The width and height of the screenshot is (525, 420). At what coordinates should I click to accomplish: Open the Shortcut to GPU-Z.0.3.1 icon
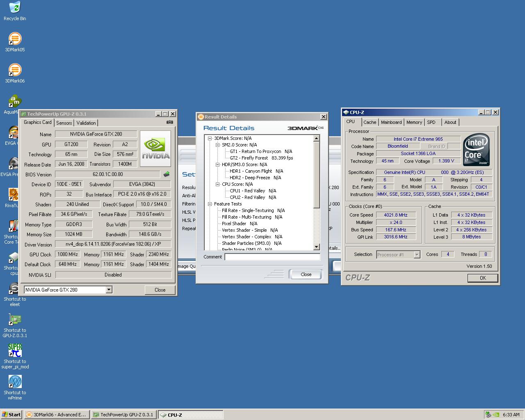[15, 325]
